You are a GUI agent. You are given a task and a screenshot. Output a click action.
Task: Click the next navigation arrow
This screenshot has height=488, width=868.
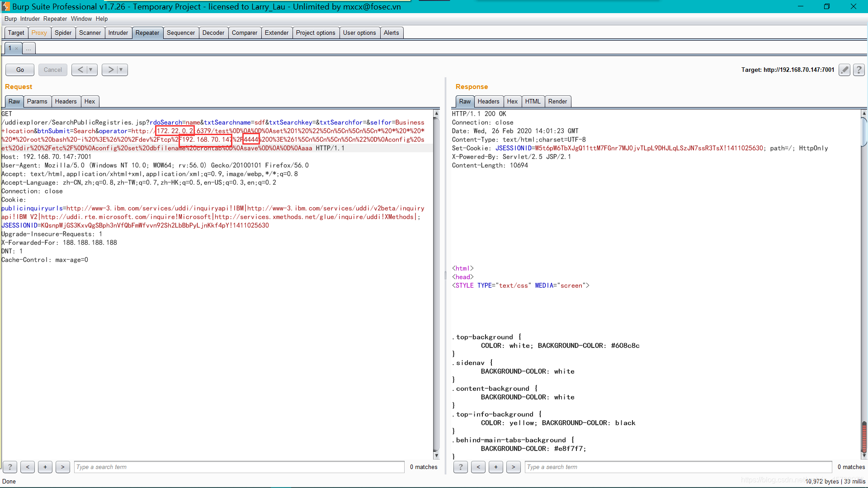click(111, 70)
